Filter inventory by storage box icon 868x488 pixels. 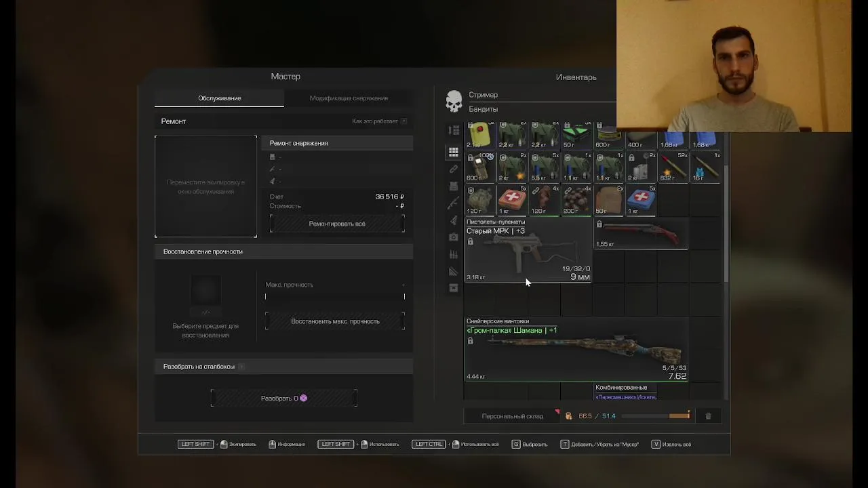point(454,288)
